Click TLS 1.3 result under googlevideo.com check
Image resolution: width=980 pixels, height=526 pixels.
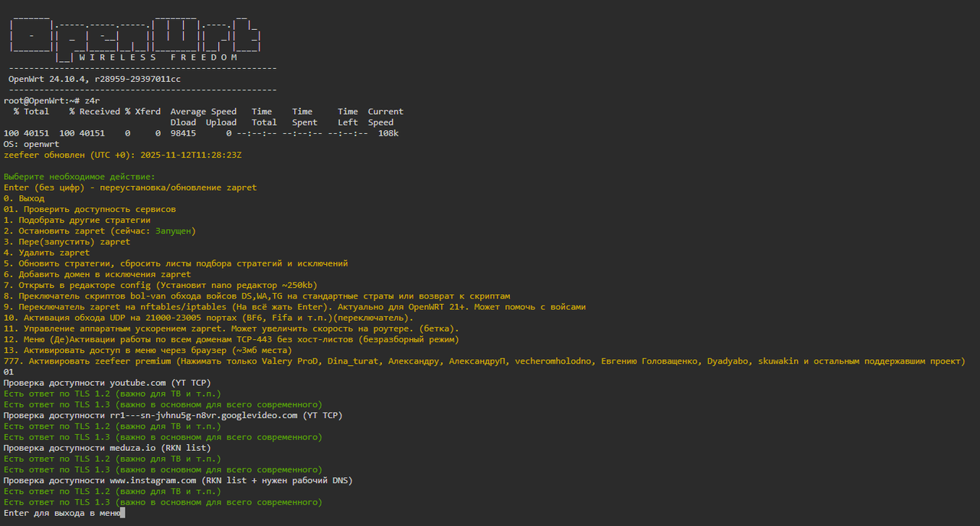[163, 437]
